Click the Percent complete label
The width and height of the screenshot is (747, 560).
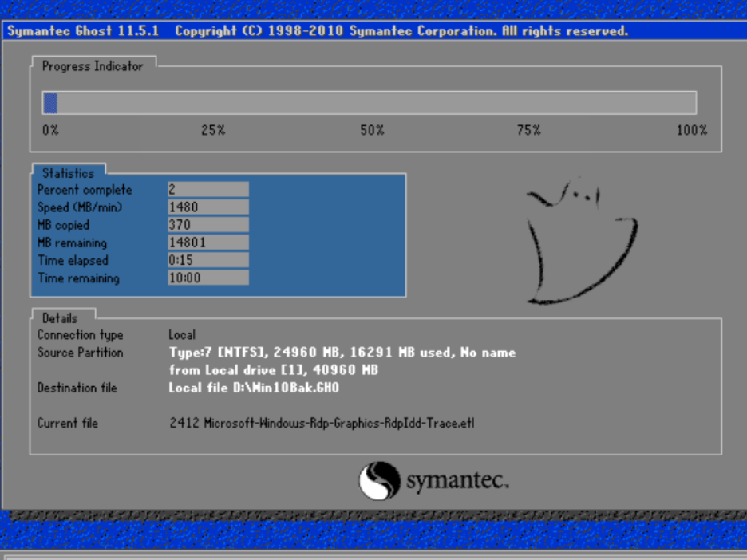click(85, 190)
